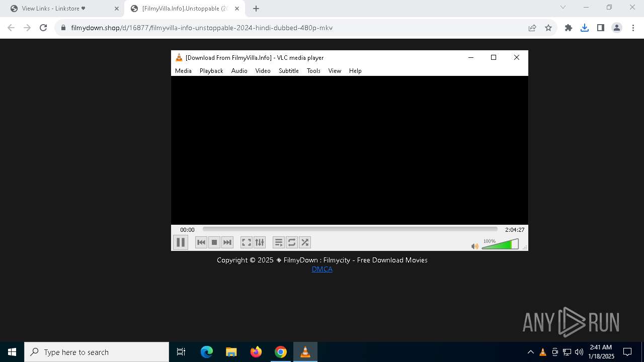Close the View Links - Linkstore tab
This screenshot has width=644, height=362.
[x=116, y=9]
